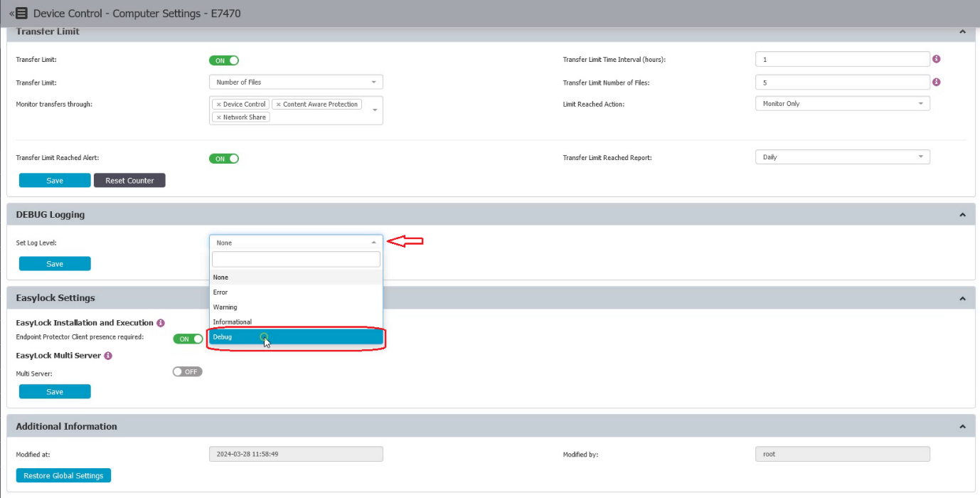Select None log level option
Screen dimensions: 980x498
tap(296, 277)
